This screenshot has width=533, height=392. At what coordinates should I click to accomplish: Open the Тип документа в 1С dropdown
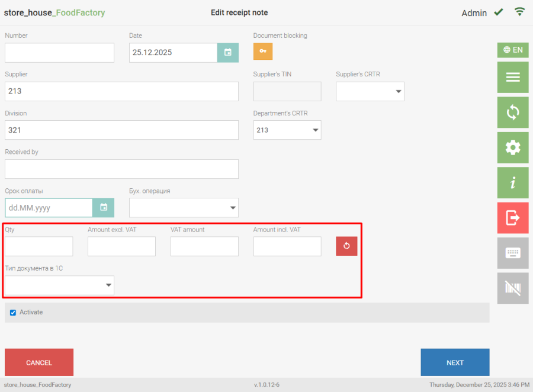59,285
